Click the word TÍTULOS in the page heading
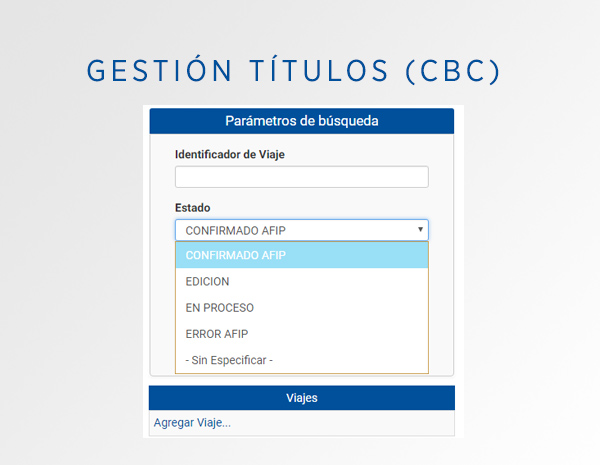 [x=319, y=70]
